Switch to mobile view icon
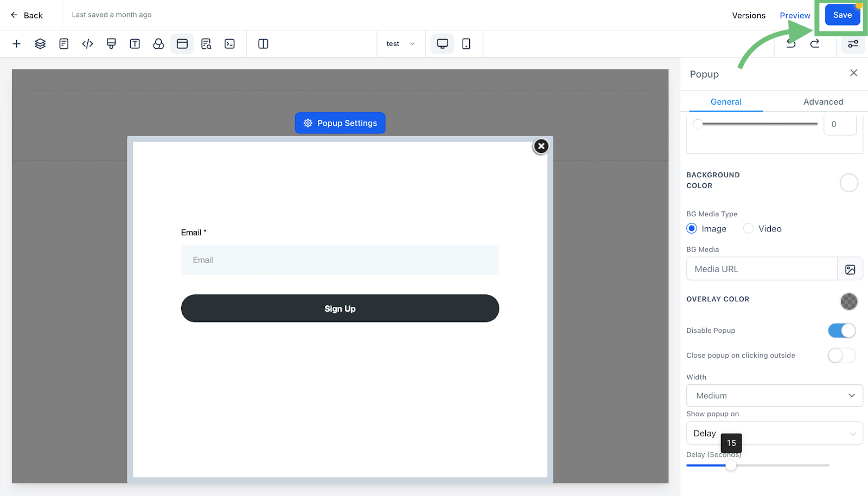This screenshot has width=868, height=496. (x=466, y=44)
